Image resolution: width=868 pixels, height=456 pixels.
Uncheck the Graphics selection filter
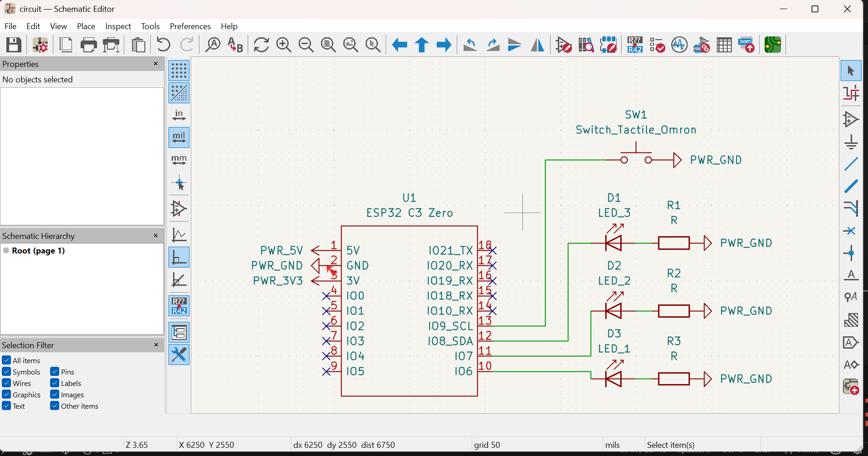[x=6, y=395]
